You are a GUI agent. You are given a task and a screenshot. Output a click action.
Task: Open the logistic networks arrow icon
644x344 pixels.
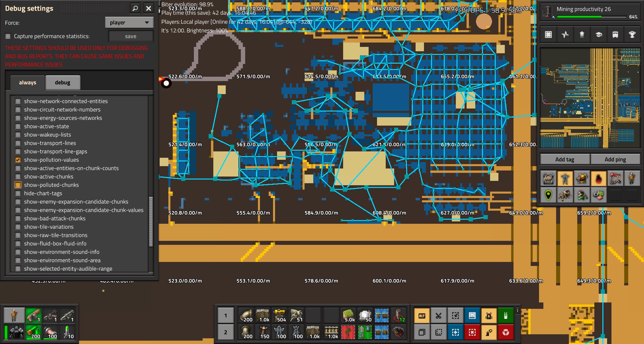click(x=582, y=35)
